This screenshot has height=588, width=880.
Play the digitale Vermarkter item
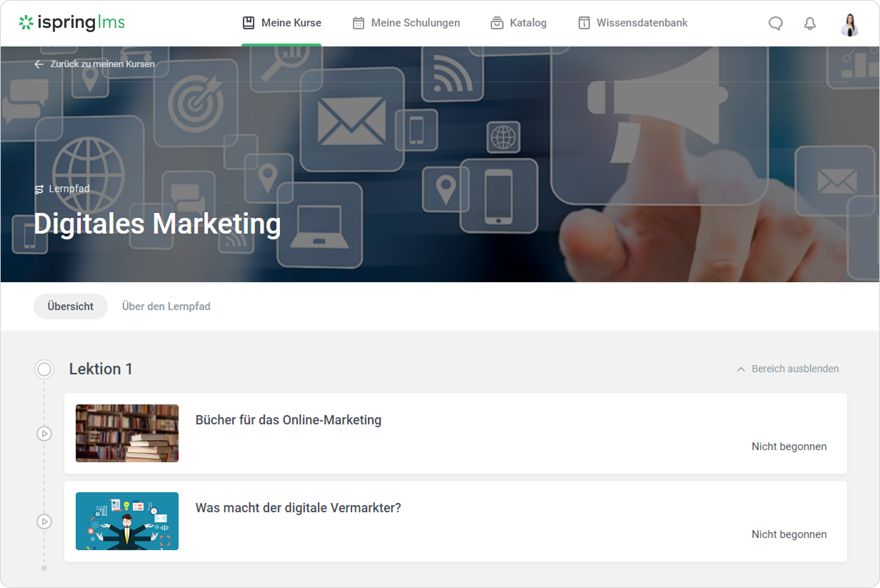point(44,521)
